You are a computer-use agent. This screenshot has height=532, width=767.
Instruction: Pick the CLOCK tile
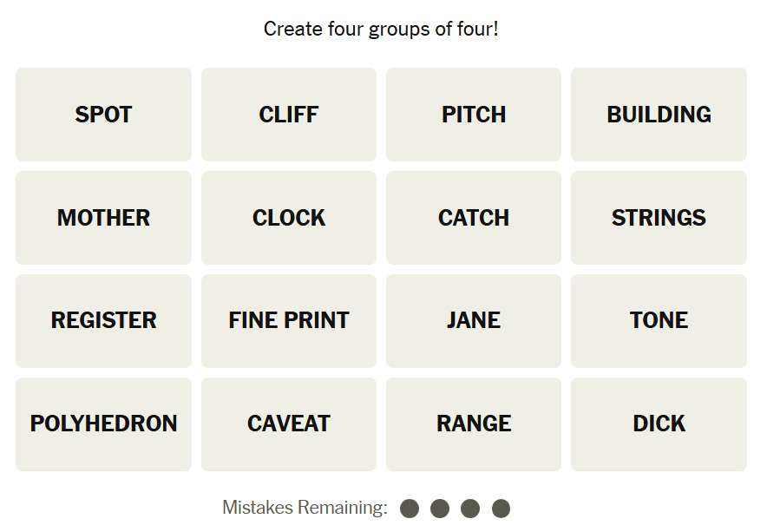tap(289, 218)
